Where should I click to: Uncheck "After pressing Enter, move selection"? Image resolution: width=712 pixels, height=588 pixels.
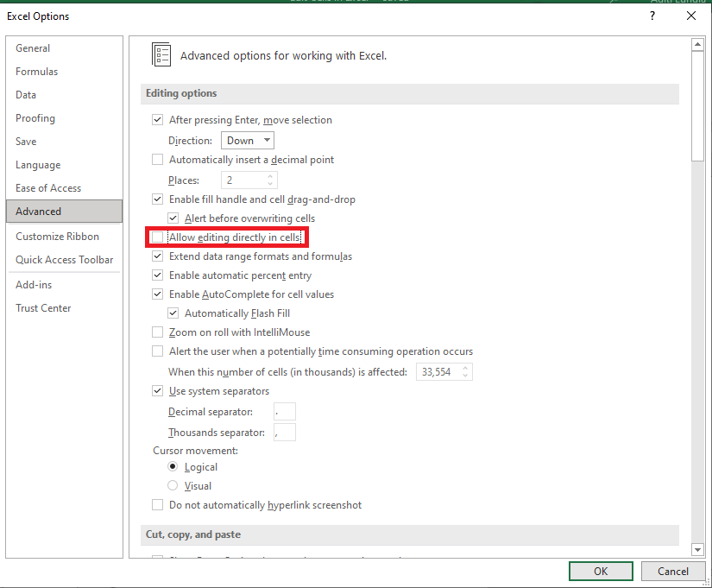pyautogui.click(x=157, y=120)
